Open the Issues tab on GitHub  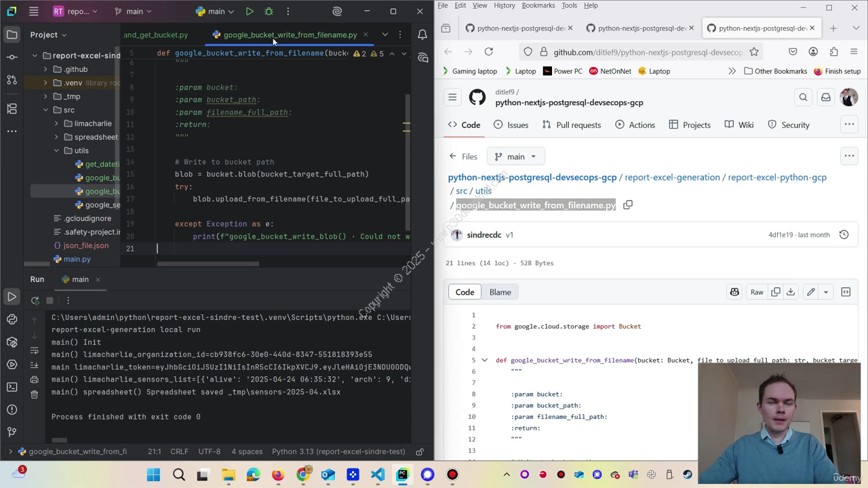[511, 125]
